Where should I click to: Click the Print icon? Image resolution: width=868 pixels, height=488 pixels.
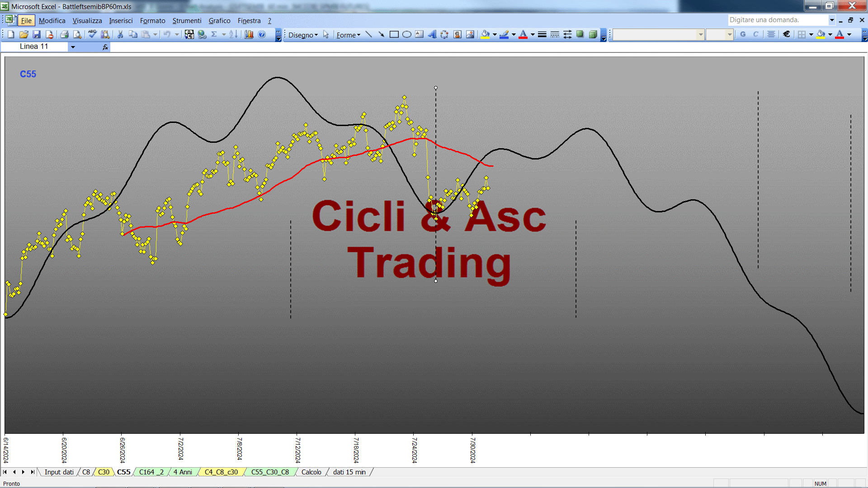pyautogui.click(x=64, y=35)
